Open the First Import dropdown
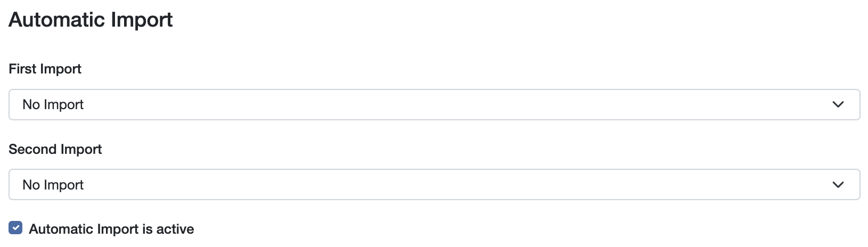Screen dimensions: 868x247 (x=434, y=104)
